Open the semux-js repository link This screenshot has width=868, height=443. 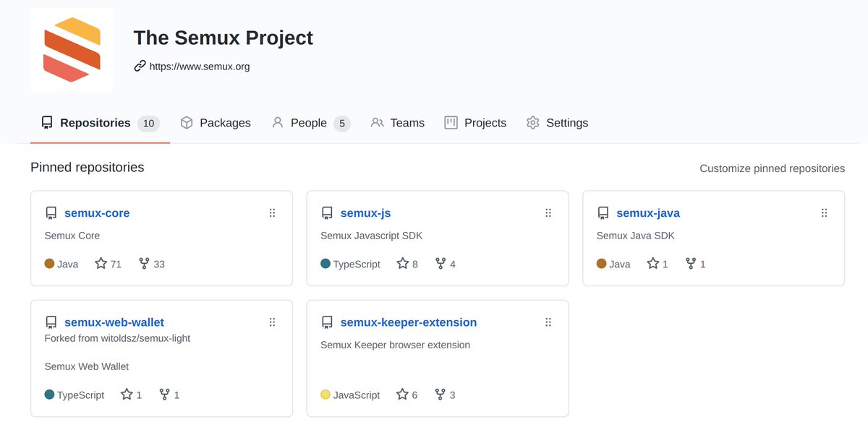pos(365,213)
